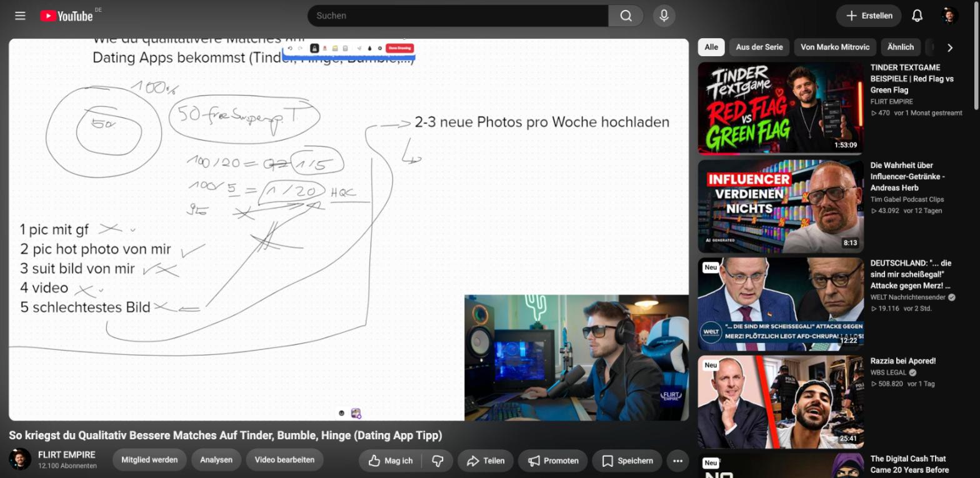This screenshot has height=478, width=980.
Task: Click Video bearbeiten button
Action: coord(284,459)
